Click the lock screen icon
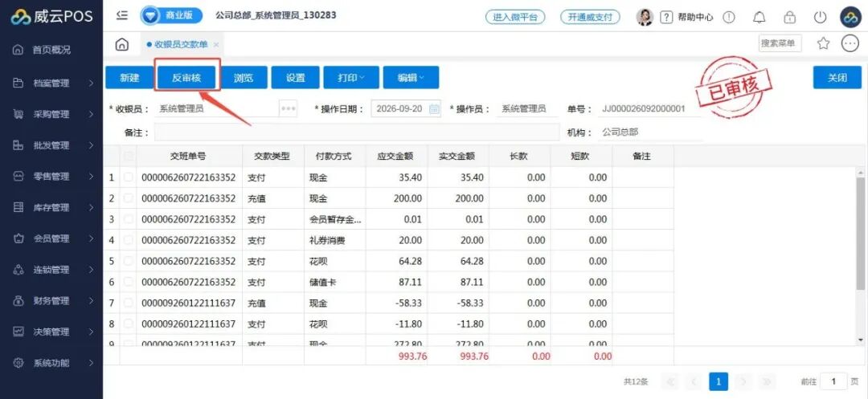Screen dimensions: 868x399 [789, 17]
